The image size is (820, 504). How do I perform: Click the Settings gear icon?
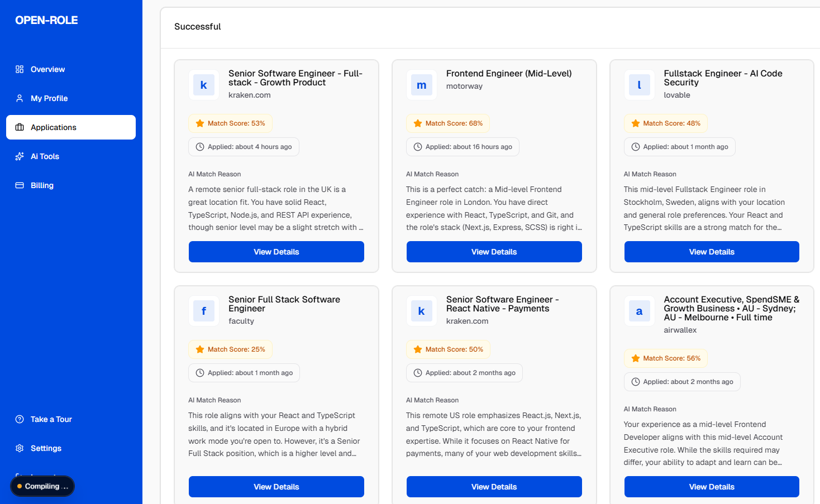[20, 448]
